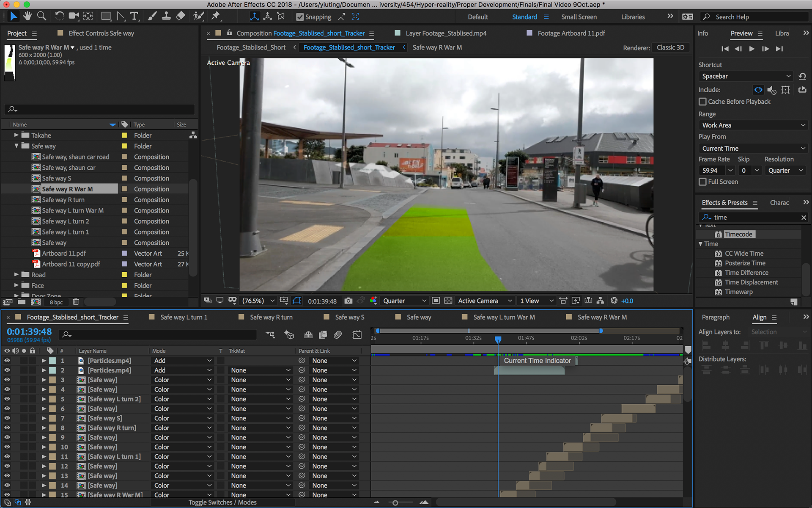Enable Cache Before Playback checkbox
The image size is (812, 508).
tap(702, 102)
